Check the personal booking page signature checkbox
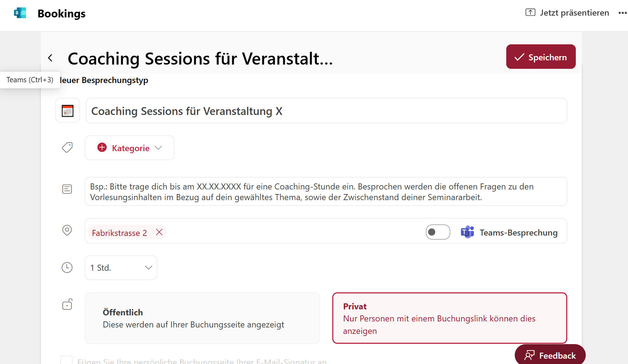The width and height of the screenshot is (628, 364). tap(66, 360)
